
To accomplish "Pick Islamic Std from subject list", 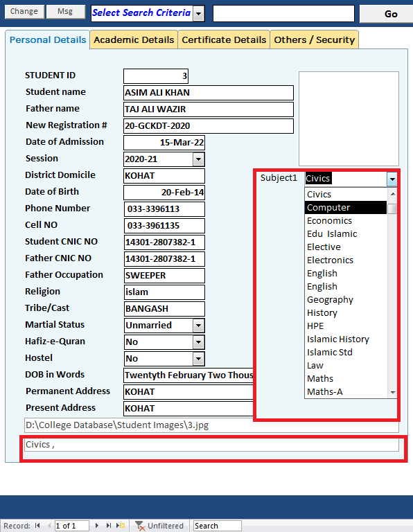I will point(346,352).
